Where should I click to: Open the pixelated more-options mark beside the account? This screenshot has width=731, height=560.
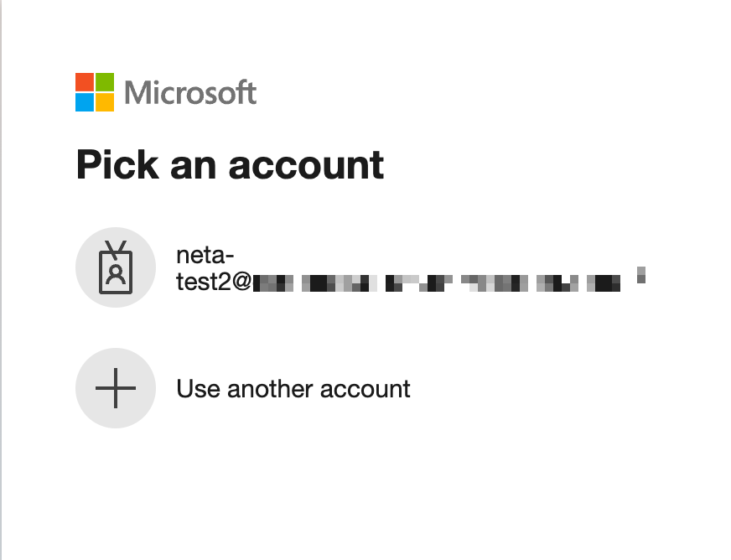tap(641, 275)
